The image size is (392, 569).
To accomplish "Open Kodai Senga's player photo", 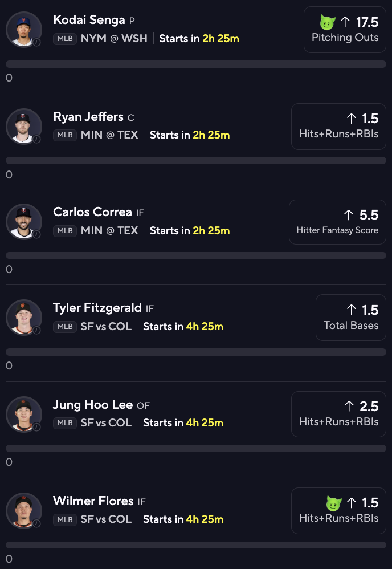I will click(23, 29).
